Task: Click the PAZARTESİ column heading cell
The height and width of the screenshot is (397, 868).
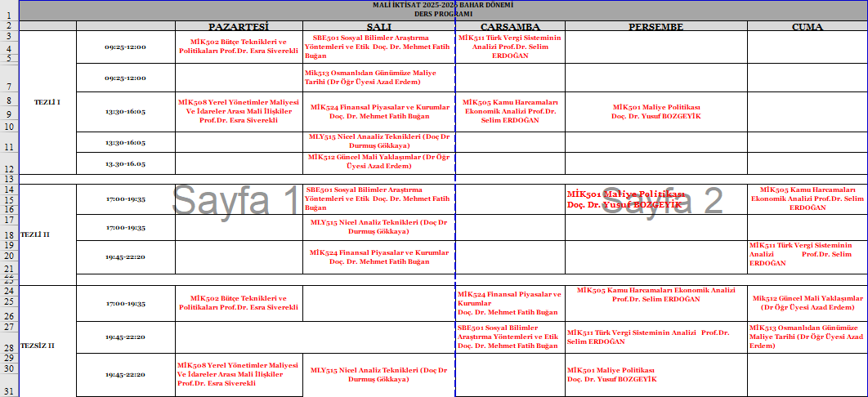Action: (238, 26)
